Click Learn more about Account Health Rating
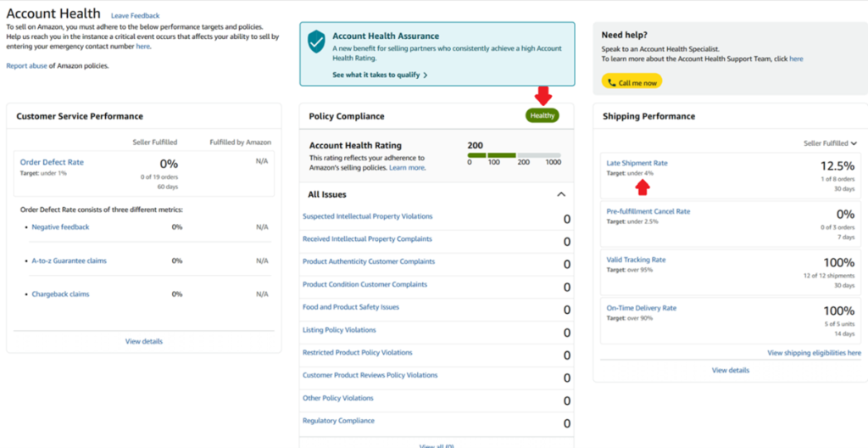Viewport: 868px width, 448px height. [407, 168]
